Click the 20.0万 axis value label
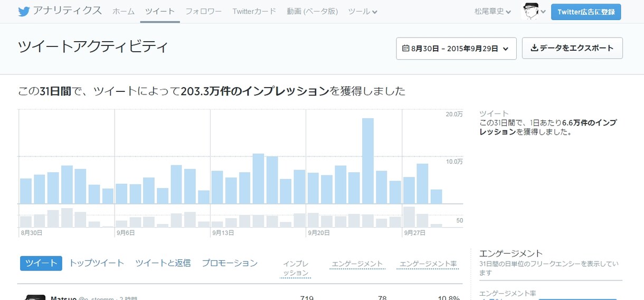The image size is (644, 300). (454, 114)
